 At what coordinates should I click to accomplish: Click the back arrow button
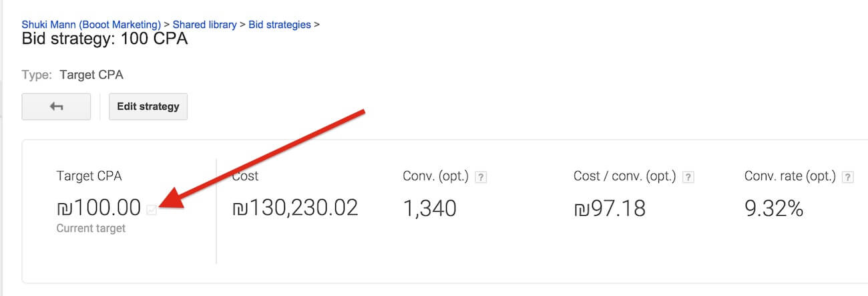[56, 106]
